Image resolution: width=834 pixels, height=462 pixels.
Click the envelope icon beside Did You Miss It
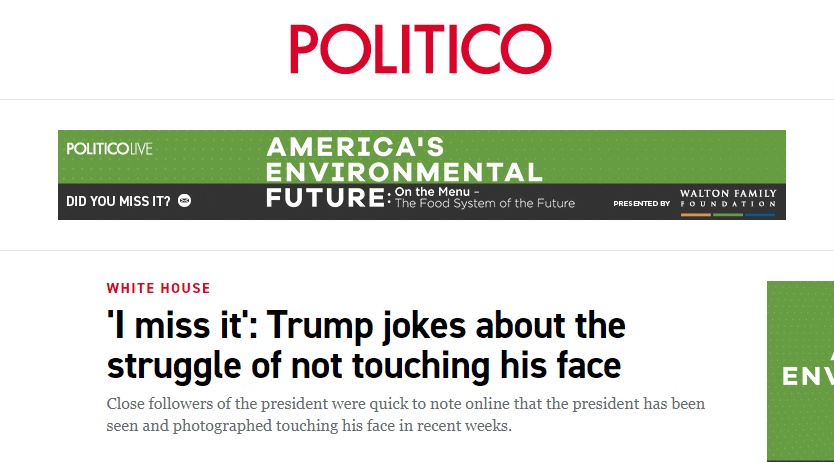[184, 201]
